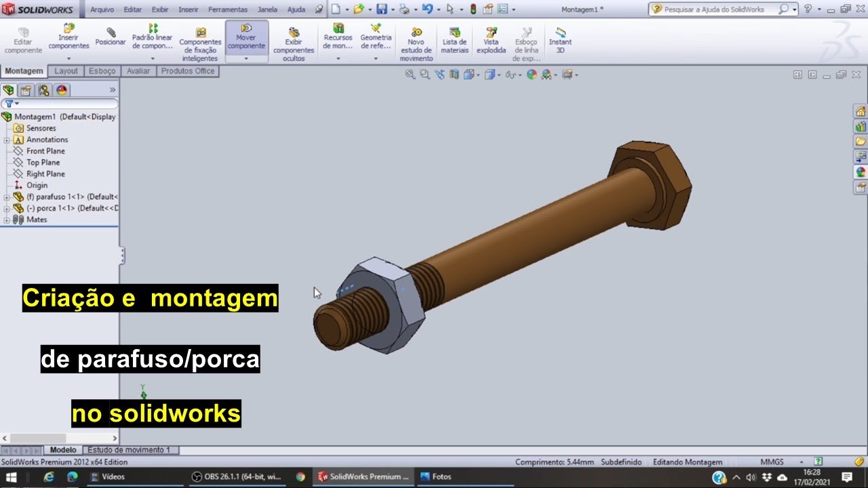Click the Section View icon
Screen dimensions: 868x488
454,75
